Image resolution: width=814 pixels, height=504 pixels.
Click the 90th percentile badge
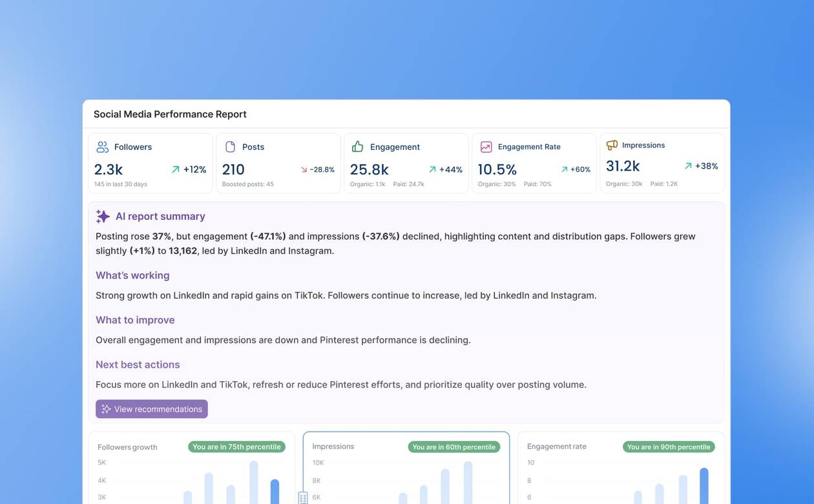pos(669,446)
